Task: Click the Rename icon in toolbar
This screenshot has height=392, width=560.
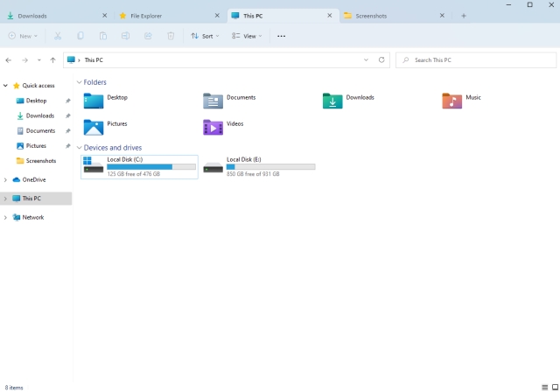Action: tap(125, 36)
